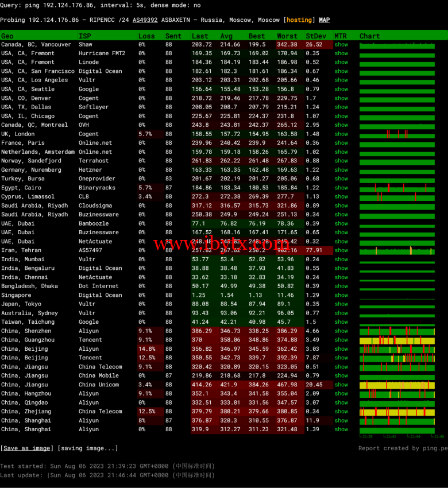Image resolution: width=448 pixels, height=488 pixels.
Task: Show MTR for Singapore Digital Ocean
Action: point(341,295)
